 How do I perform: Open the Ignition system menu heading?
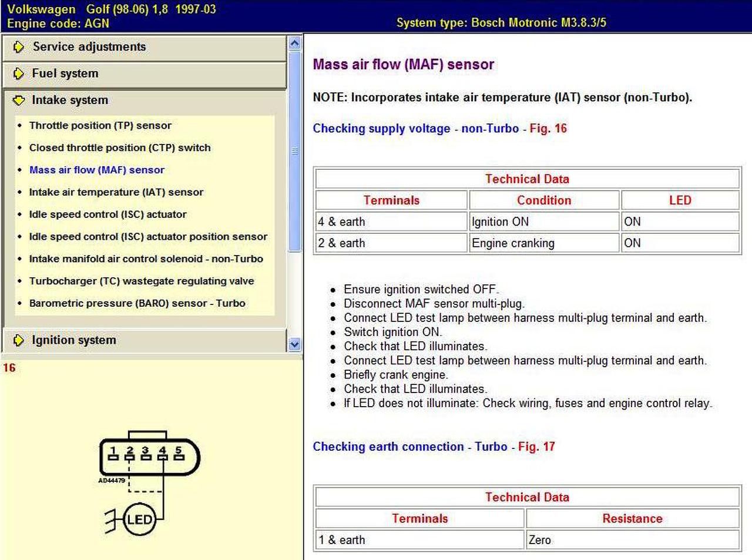(74, 340)
